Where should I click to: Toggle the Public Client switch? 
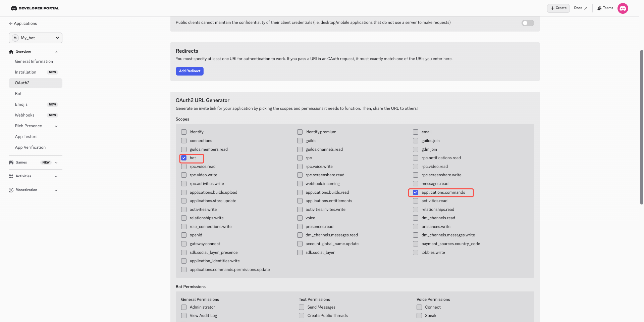pos(528,23)
